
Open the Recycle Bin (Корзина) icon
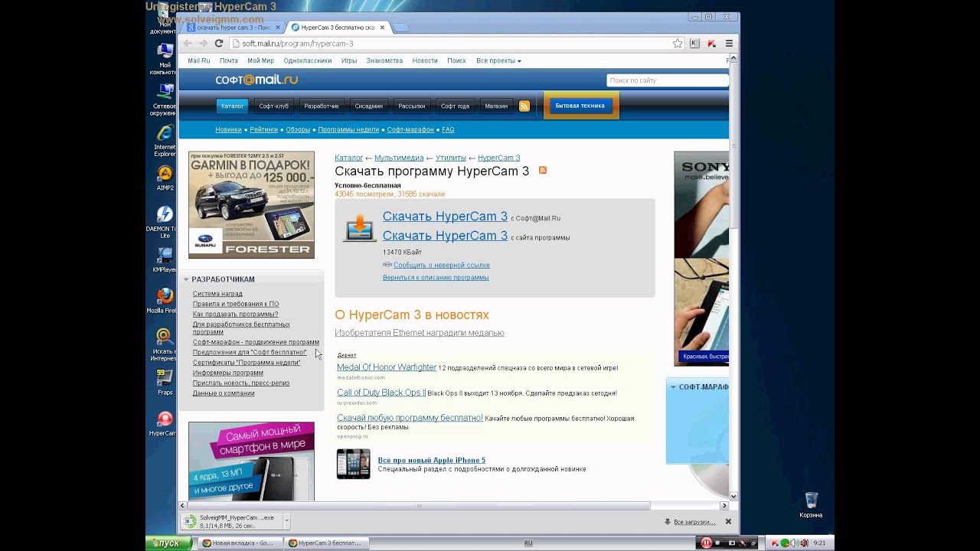811,505
